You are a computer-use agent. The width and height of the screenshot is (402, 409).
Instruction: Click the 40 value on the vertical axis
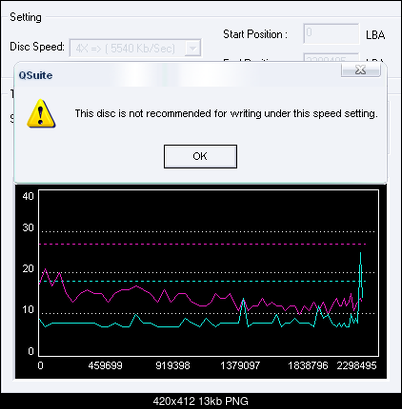28,196
